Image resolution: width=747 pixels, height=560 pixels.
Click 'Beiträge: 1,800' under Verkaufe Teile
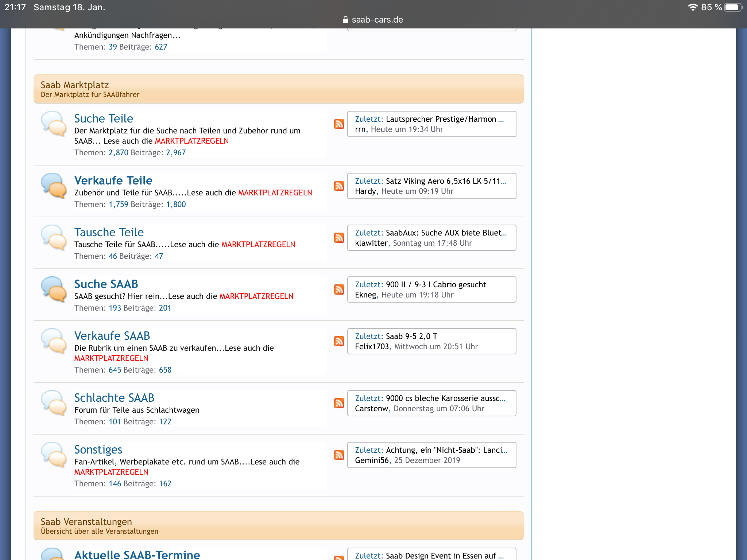coord(158,205)
